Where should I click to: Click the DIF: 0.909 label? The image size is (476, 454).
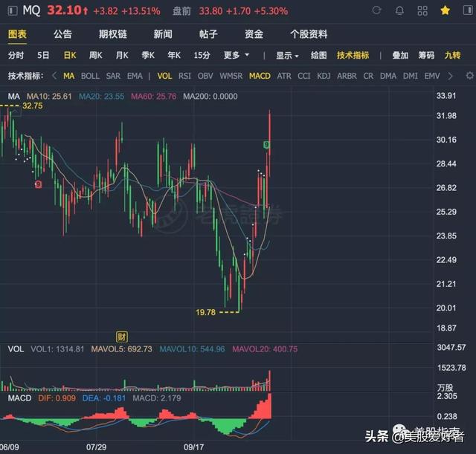coord(57,398)
